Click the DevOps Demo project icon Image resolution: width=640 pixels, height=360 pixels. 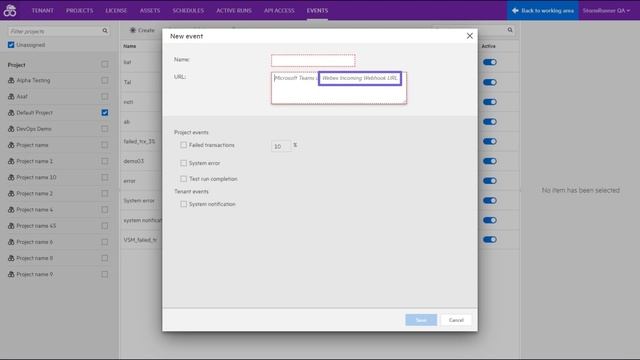click(x=11, y=129)
